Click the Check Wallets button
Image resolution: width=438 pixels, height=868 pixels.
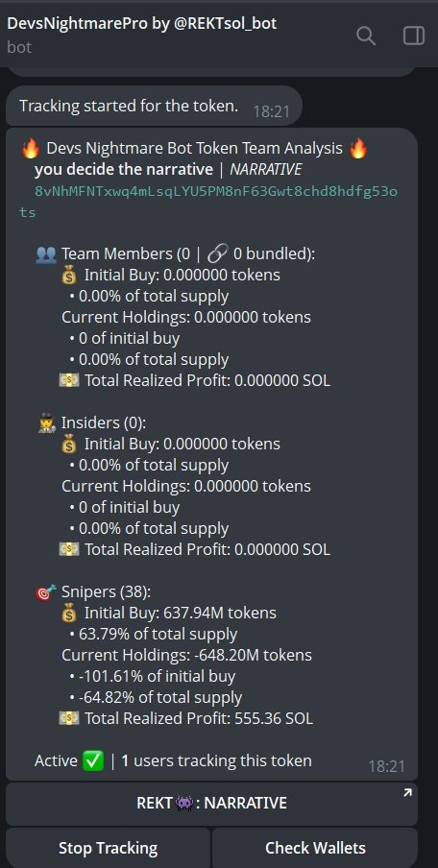pos(315,848)
